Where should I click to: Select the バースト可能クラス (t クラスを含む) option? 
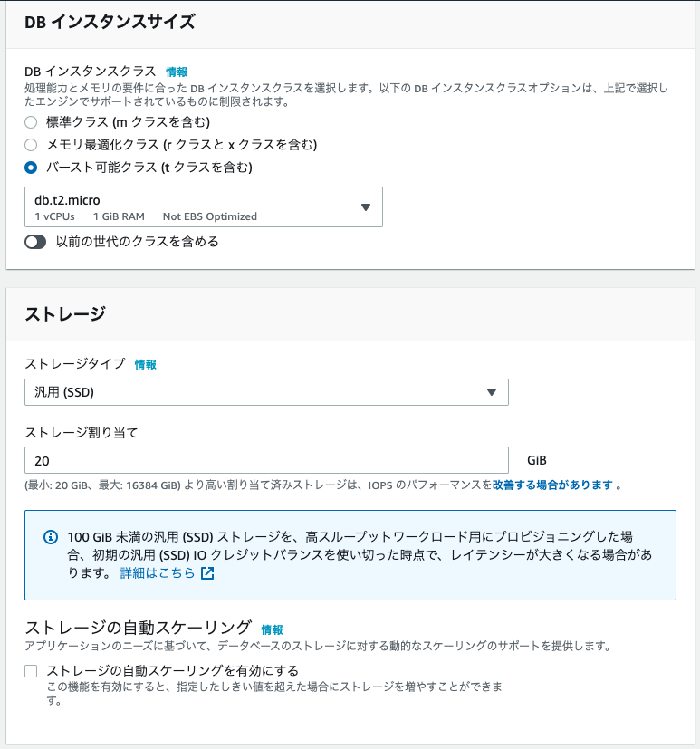pyautogui.click(x=31, y=167)
